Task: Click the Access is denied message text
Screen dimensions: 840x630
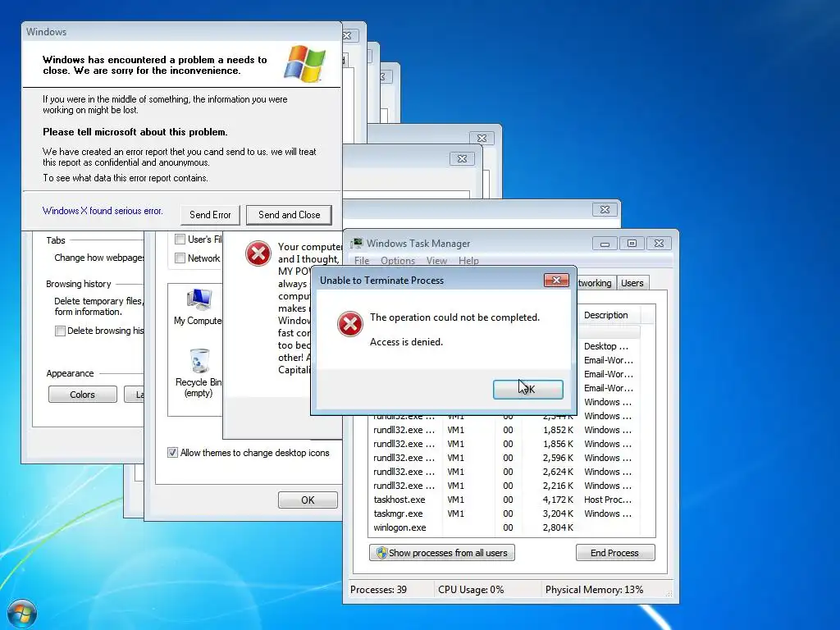Action: click(406, 342)
